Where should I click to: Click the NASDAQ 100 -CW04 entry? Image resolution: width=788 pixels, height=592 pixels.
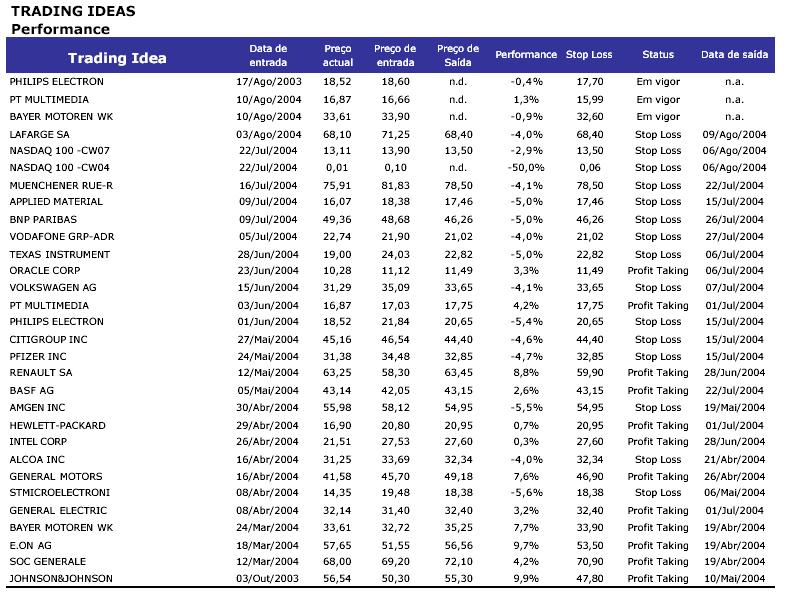tap(59, 168)
